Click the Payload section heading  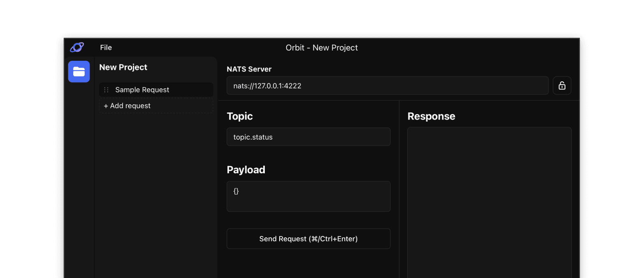click(246, 170)
